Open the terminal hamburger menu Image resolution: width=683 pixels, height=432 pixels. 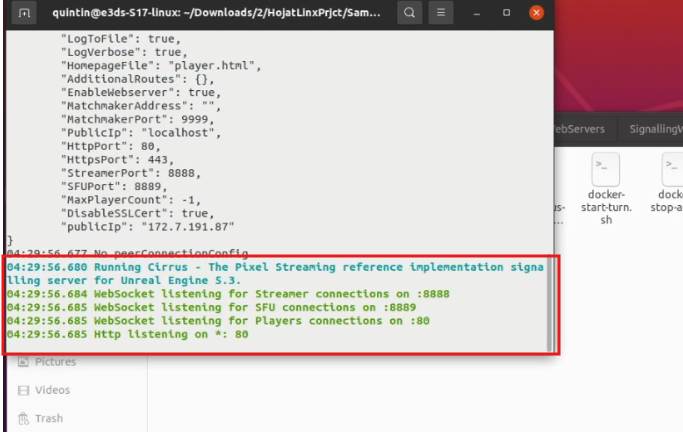tap(444, 13)
